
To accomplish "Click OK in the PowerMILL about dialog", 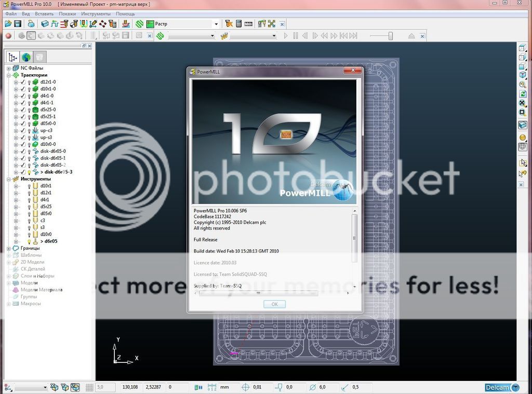I will (274, 304).
